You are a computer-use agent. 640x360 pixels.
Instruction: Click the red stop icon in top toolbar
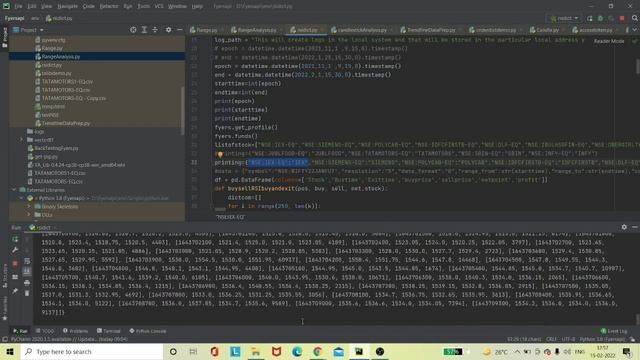pyautogui.click(x=622, y=18)
